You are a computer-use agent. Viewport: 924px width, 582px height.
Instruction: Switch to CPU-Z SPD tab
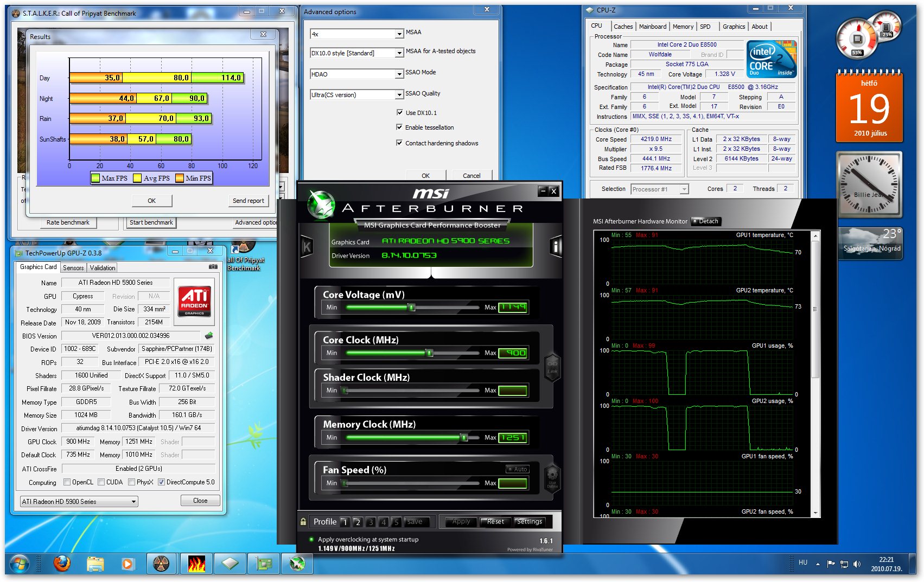[x=705, y=27]
